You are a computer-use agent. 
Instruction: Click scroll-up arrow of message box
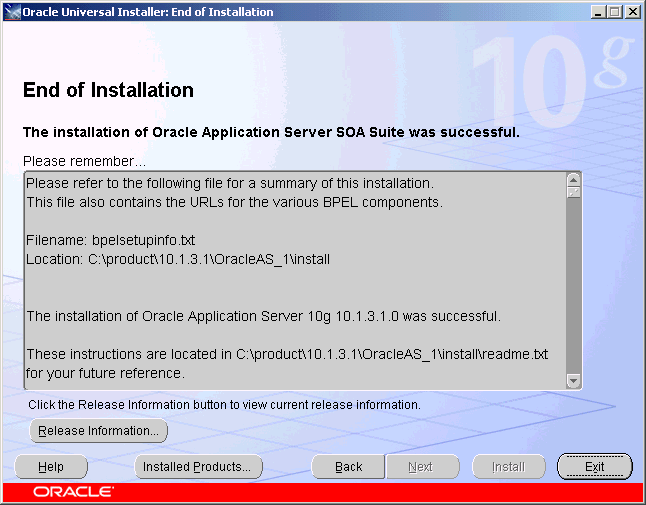(573, 180)
